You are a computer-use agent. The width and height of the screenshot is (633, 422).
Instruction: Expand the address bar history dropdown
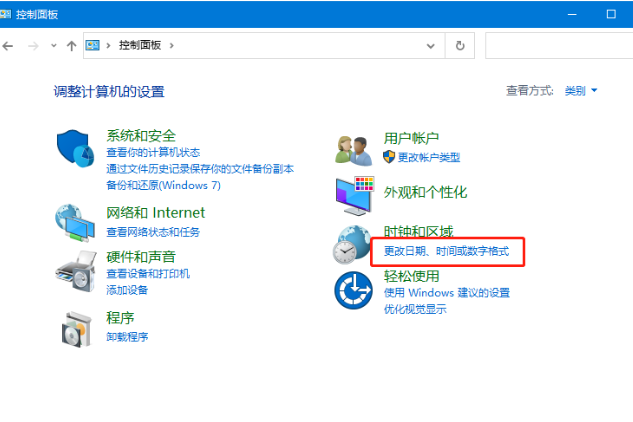point(431,46)
